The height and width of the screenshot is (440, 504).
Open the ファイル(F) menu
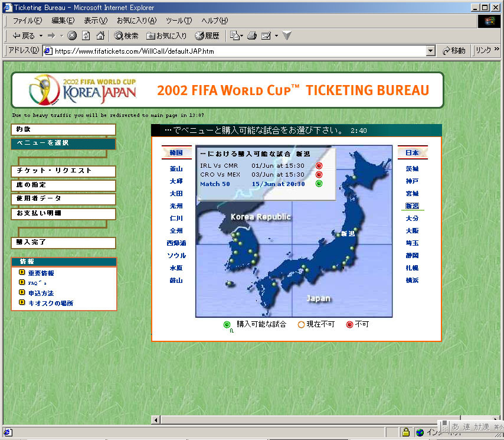pos(27,21)
